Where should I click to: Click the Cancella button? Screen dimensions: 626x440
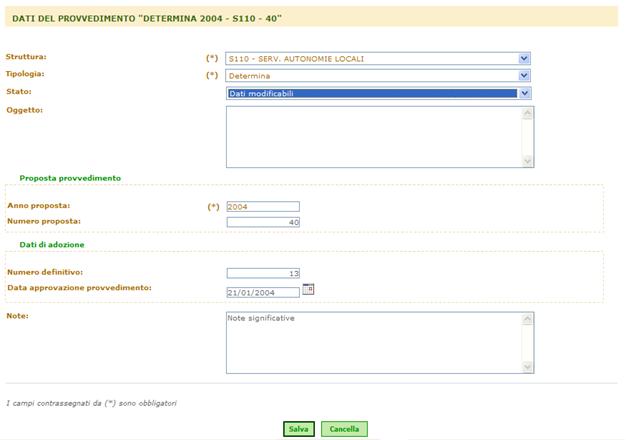344,429
